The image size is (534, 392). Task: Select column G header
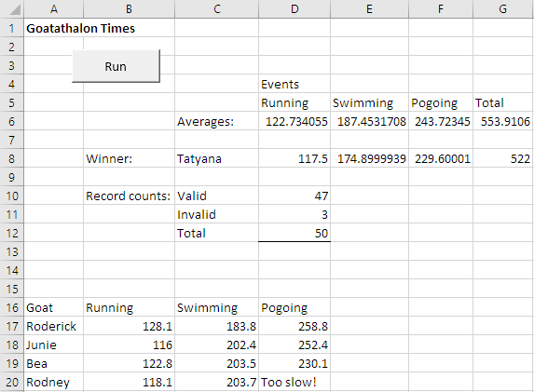click(x=503, y=9)
